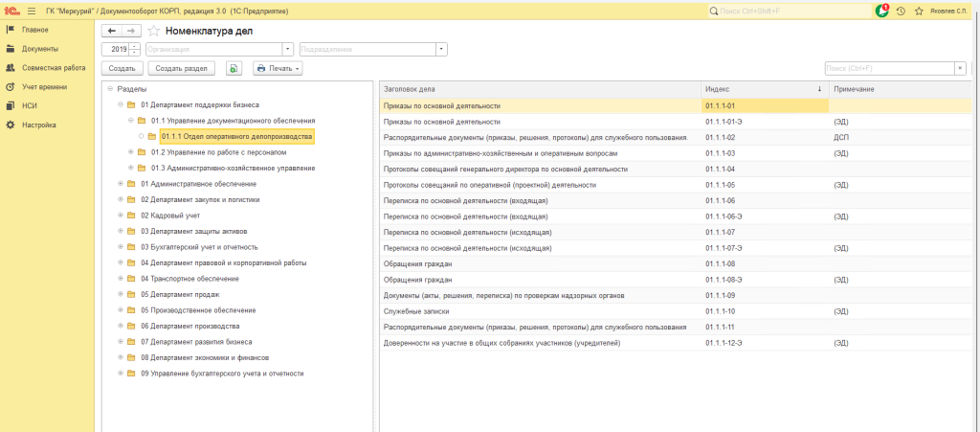Click the Создать button
980x432 pixels.
(122, 68)
